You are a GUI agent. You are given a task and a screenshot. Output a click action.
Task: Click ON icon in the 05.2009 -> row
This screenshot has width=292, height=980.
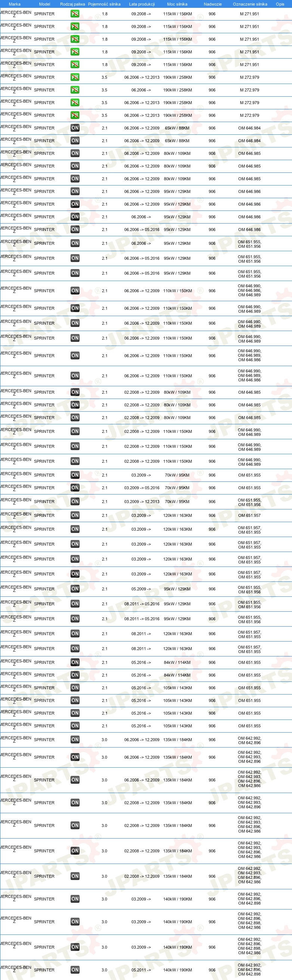click(x=75, y=589)
